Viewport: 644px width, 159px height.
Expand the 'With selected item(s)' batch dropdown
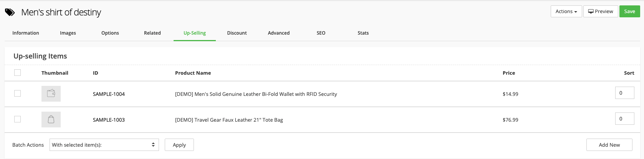pyautogui.click(x=104, y=145)
